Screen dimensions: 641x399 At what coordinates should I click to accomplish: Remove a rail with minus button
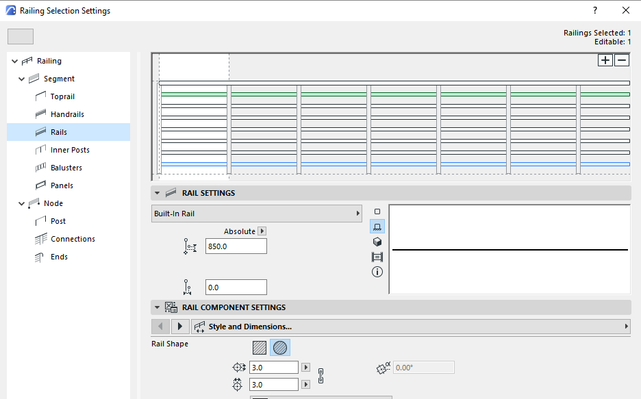click(621, 61)
